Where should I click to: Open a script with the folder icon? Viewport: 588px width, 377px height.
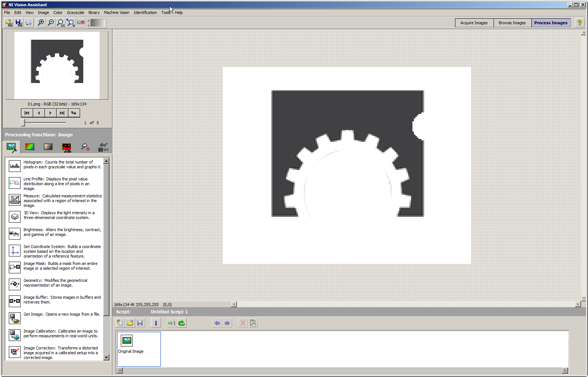tap(130, 323)
